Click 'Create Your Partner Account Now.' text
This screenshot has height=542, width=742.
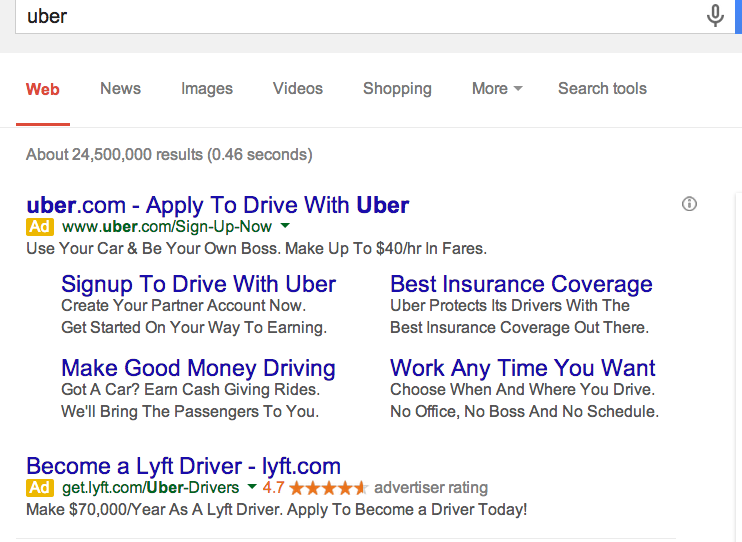[x=184, y=306]
